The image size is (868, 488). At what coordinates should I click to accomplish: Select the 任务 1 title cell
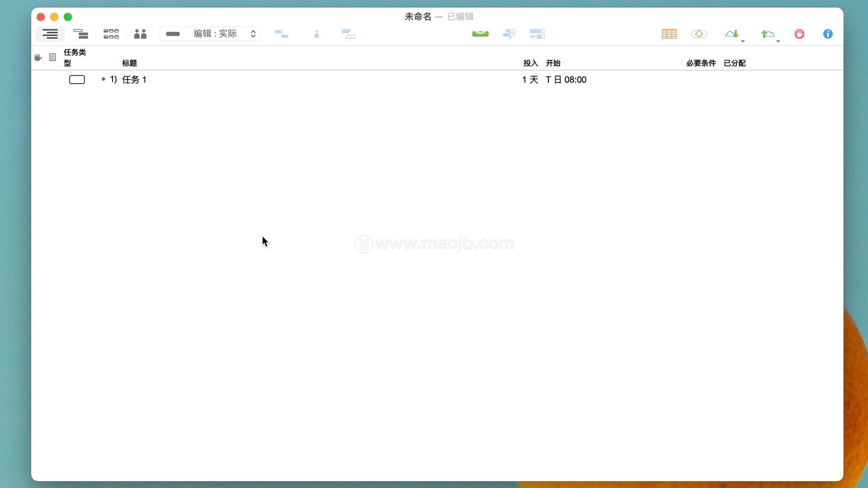(x=134, y=80)
